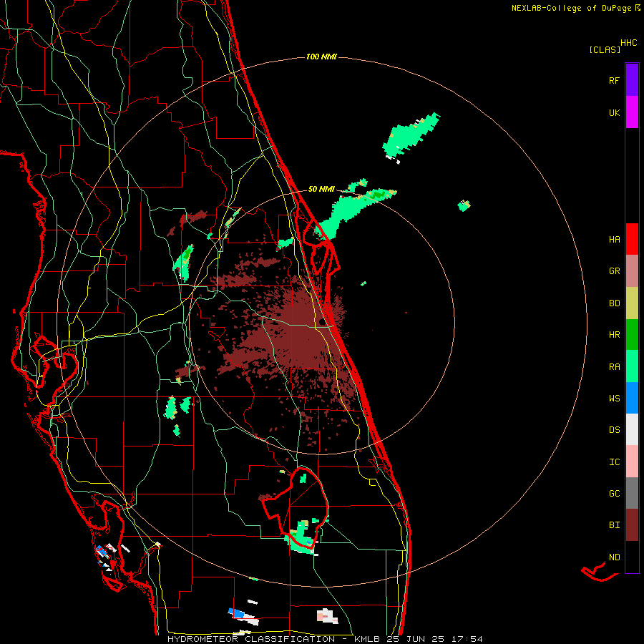Click the '100 NMI' range ring label
Viewport: 644px width, 644px height.
coord(321,57)
